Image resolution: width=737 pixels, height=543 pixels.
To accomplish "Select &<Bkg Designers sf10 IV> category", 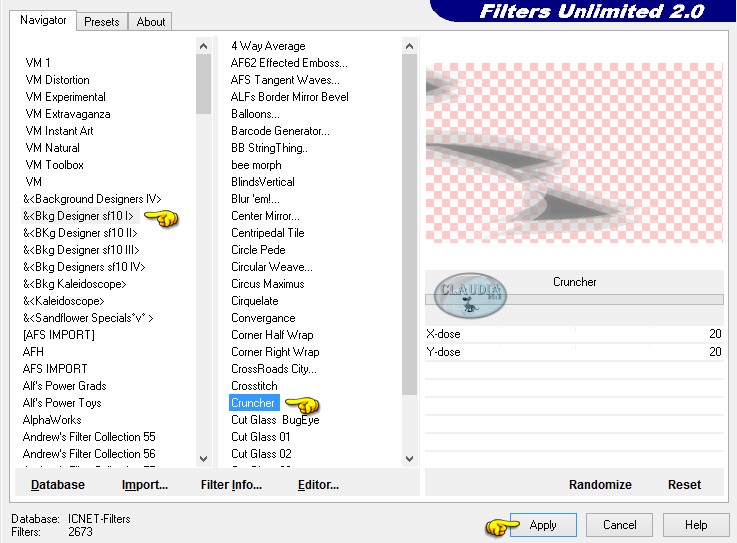I will [x=84, y=267].
